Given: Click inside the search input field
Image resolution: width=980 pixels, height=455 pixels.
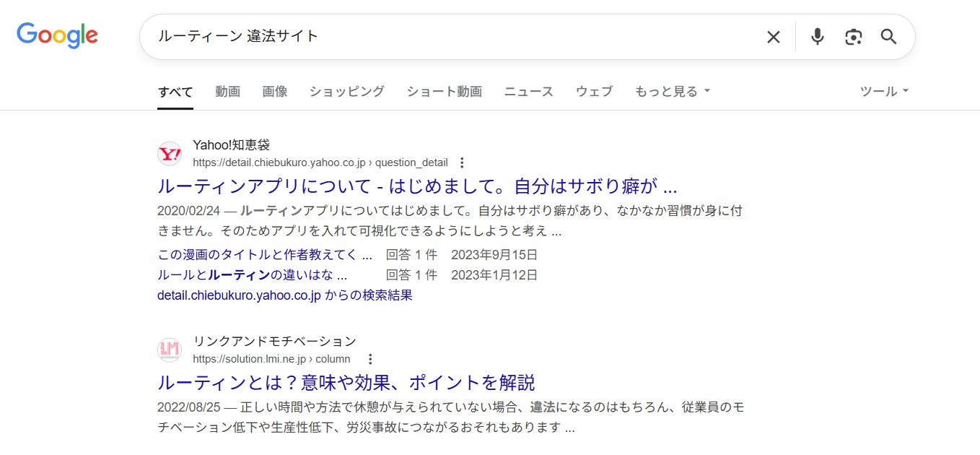Looking at the screenshot, I should click(x=433, y=36).
